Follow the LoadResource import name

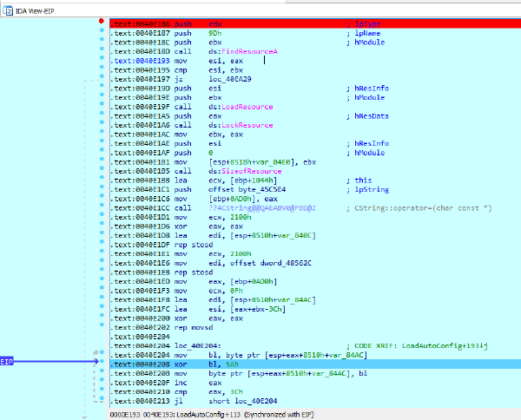point(247,107)
